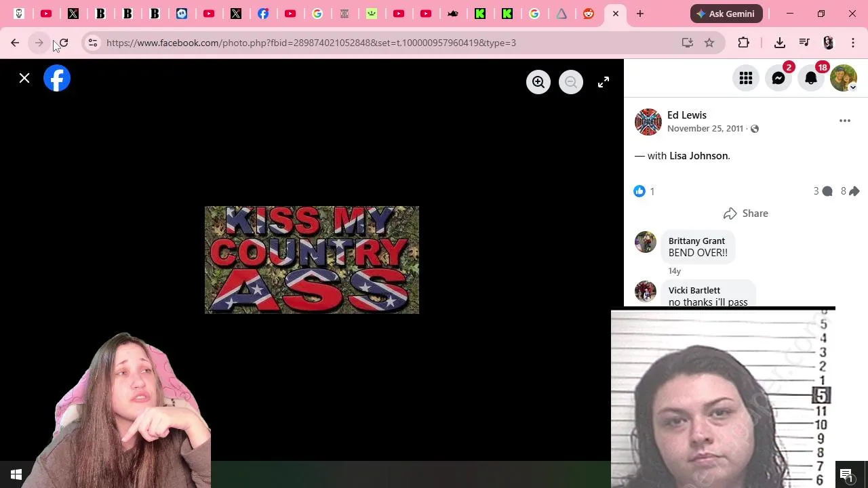Open the post's three-dot options menu

(845, 121)
